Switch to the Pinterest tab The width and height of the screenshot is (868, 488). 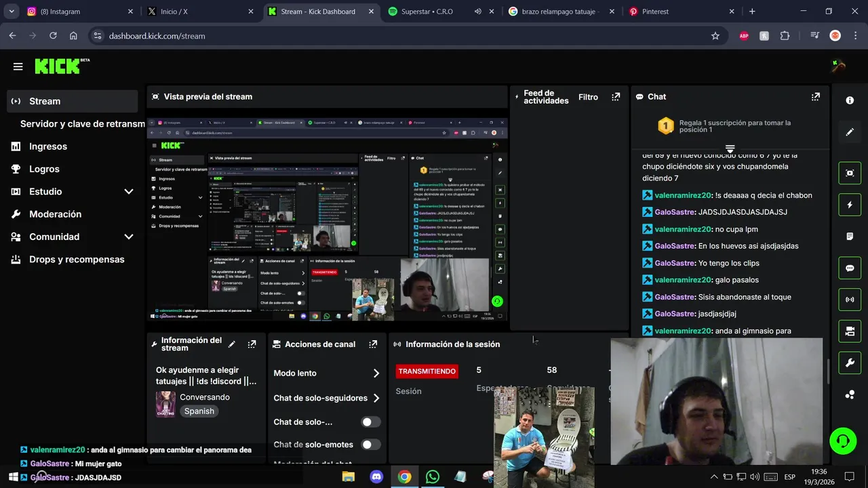click(682, 12)
